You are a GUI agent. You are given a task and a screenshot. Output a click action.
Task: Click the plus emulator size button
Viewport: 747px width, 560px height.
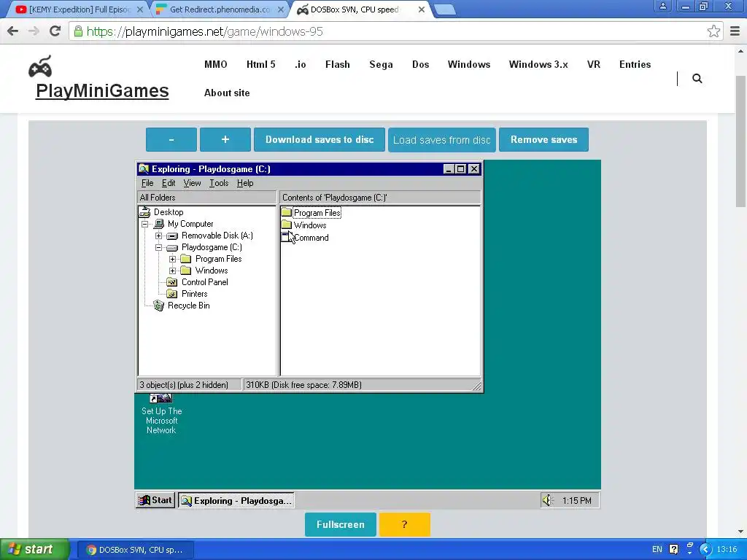pyautogui.click(x=225, y=139)
